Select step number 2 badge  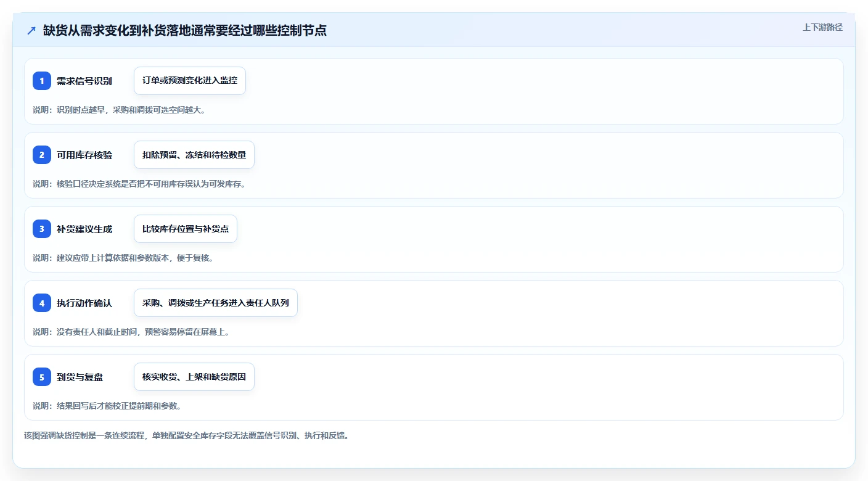(x=42, y=155)
